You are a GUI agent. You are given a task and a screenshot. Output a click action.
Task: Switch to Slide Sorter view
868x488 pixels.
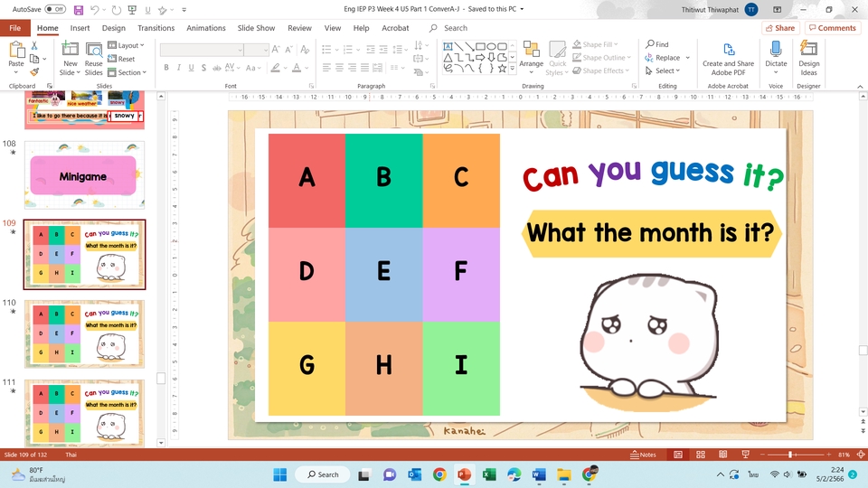point(700,455)
